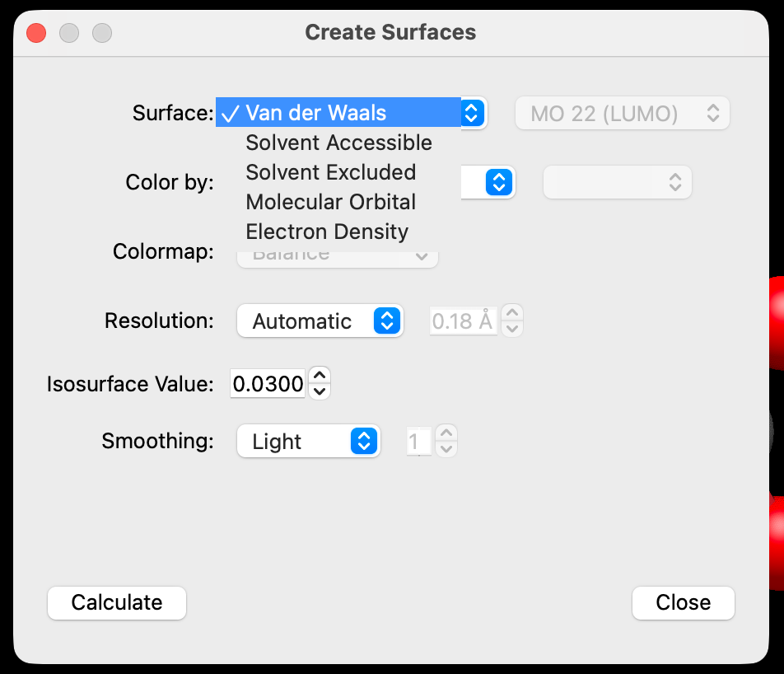Image resolution: width=784 pixels, height=674 pixels.
Task: Click the Isosurface Value input field
Action: (268, 384)
